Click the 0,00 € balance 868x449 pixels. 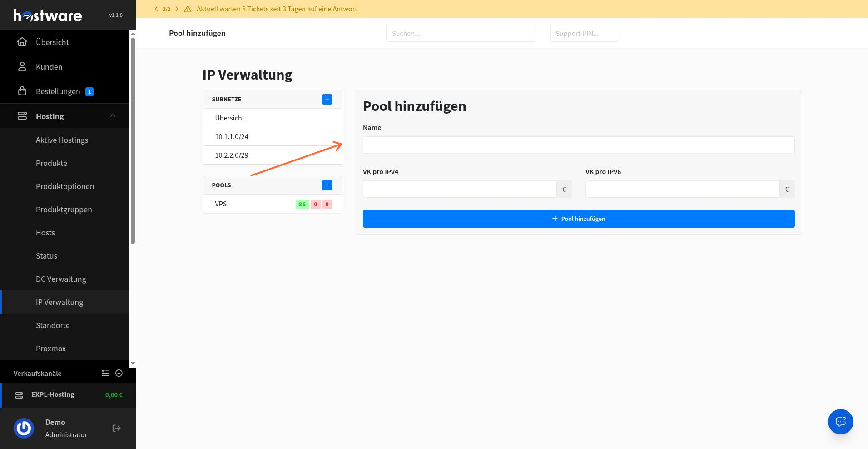(114, 395)
